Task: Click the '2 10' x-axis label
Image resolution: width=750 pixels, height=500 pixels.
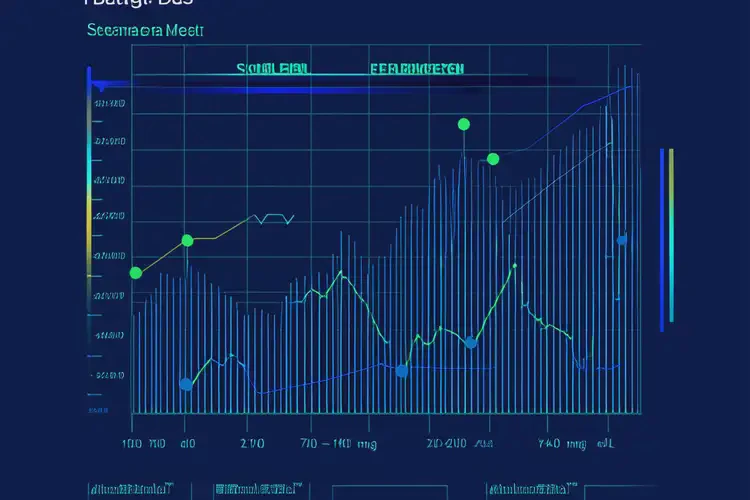Action: [x=253, y=441]
